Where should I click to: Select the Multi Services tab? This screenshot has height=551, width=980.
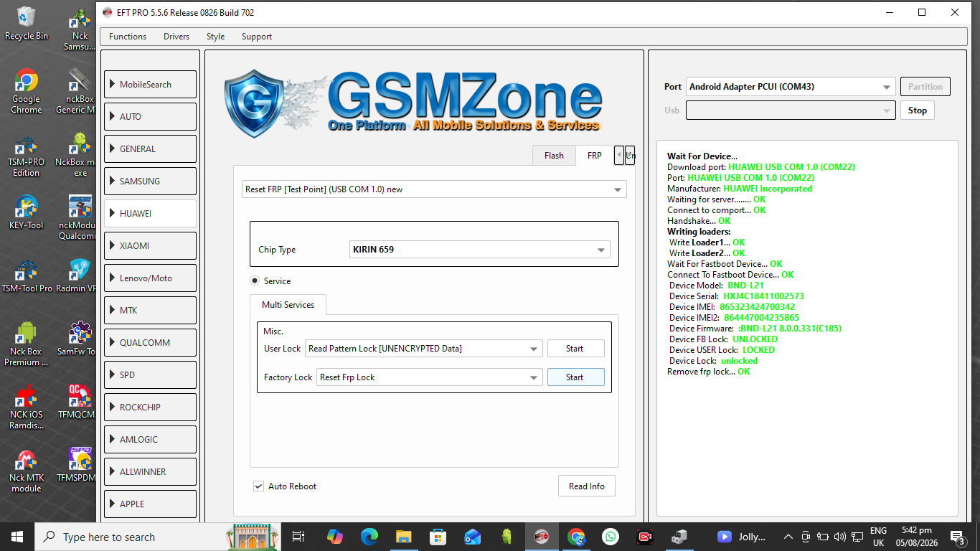[x=288, y=305]
